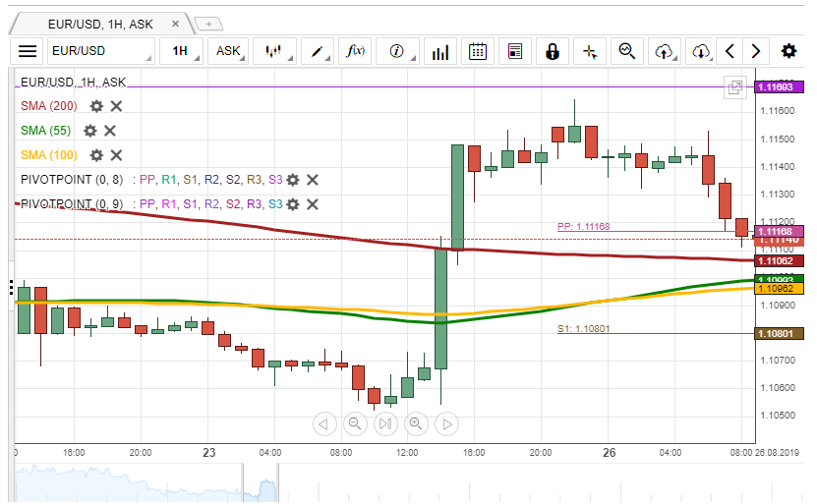Toggle the crosshair cursor tool
Viewport: 817px width, 504px height.
590,51
